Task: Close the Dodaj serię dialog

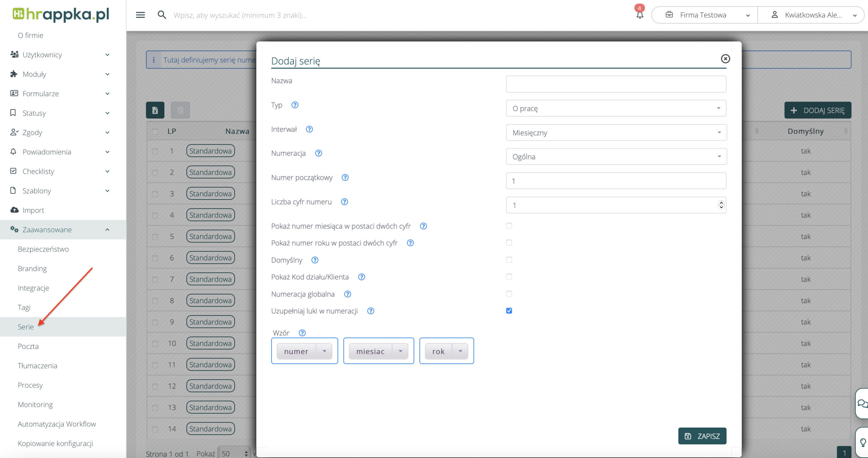Action: [x=725, y=59]
